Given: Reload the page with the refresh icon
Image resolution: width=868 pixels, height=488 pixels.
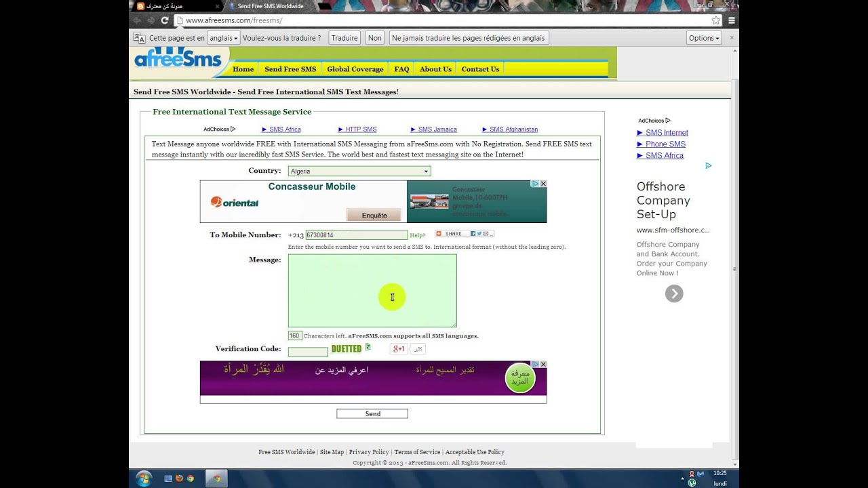Looking at the screenshot, I should coord(164,20).
